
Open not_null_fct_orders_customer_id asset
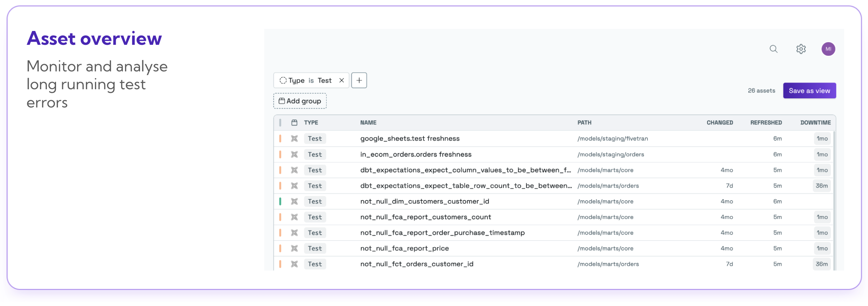click(417, 264)
